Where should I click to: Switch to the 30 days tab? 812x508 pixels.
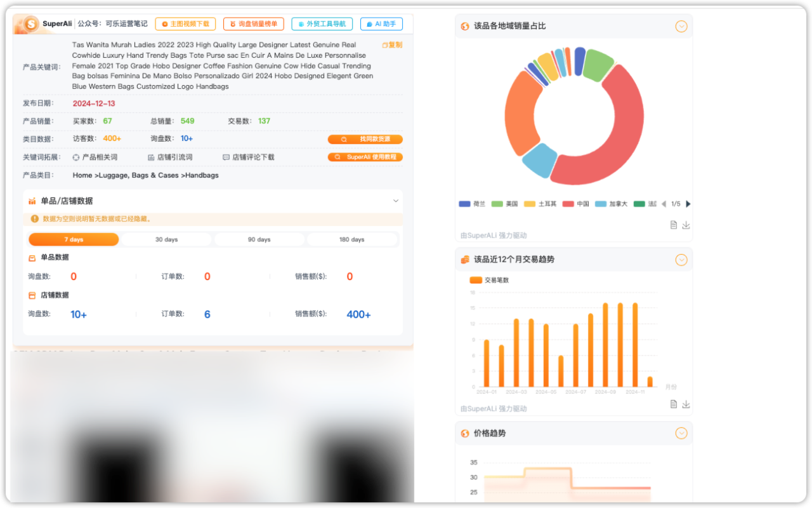tap(167, 239)
